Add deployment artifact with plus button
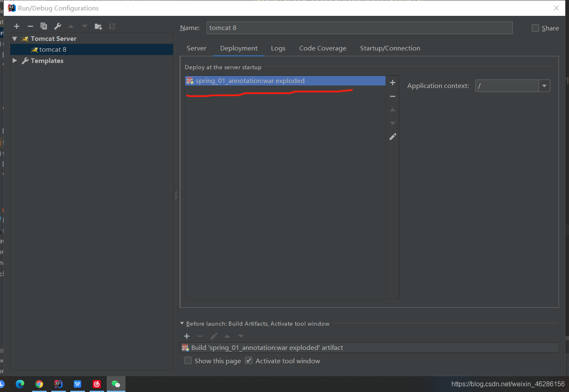 pos(393,83)
